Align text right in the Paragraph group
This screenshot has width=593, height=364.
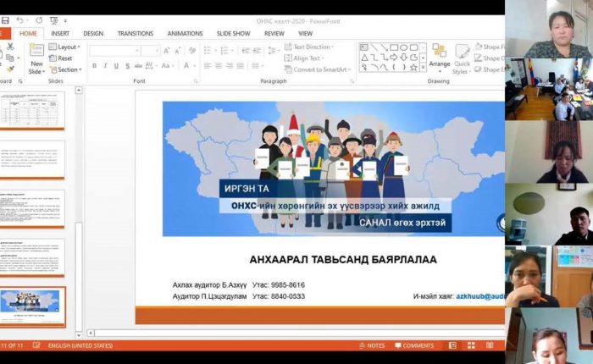coord(230,66)
